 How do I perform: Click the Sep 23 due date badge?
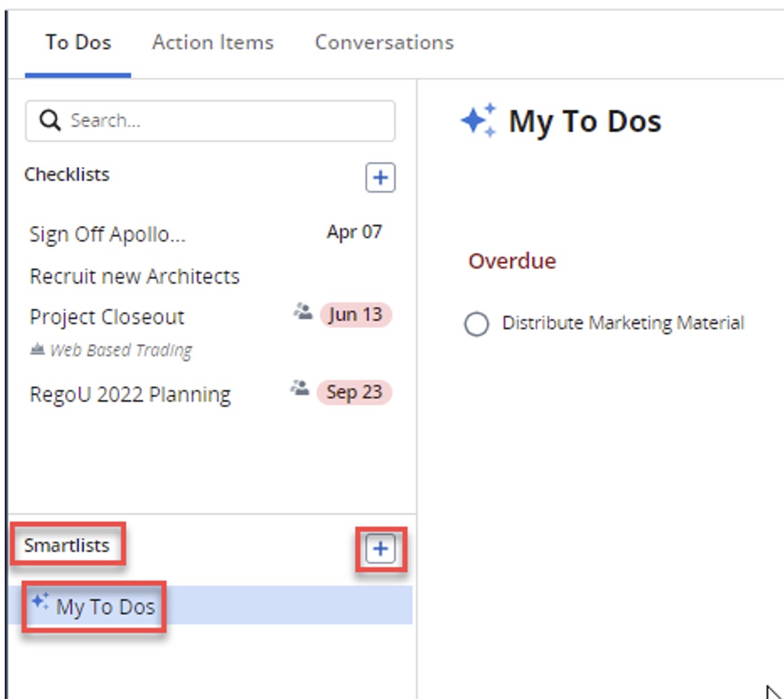tap(354, 392)
